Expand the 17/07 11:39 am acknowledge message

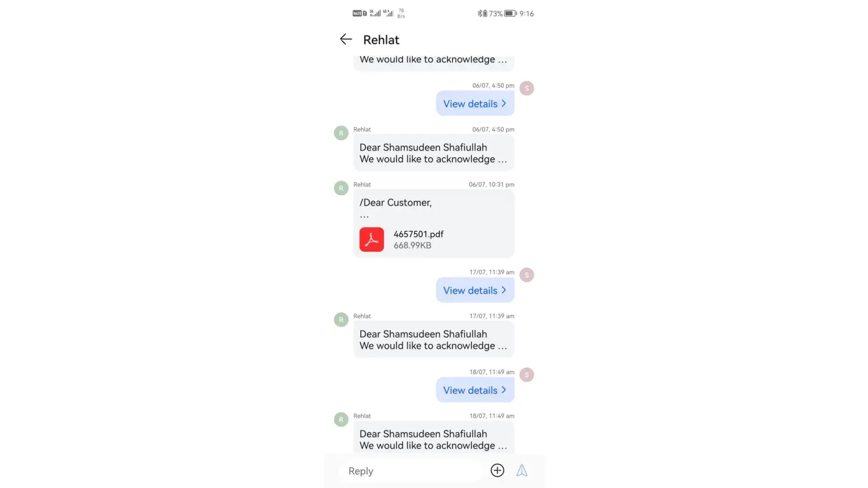pos(434,340)
